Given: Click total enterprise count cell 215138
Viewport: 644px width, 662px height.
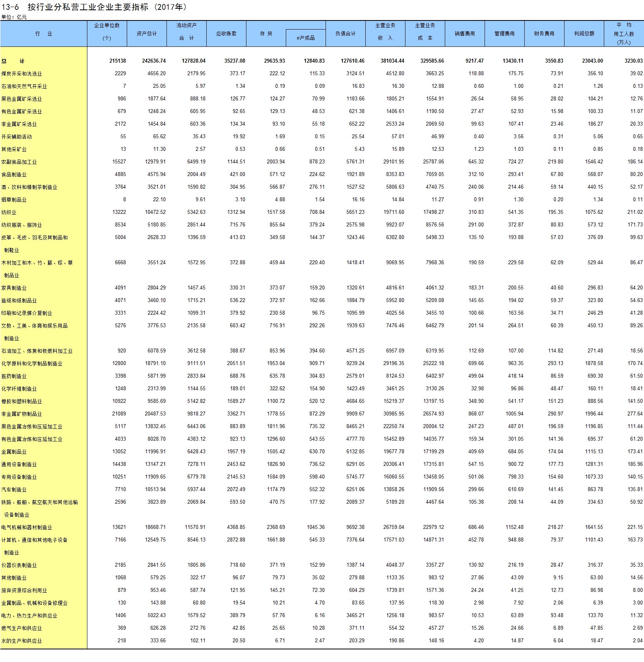Looking at the screenshot, I should [x=117, y=61].
